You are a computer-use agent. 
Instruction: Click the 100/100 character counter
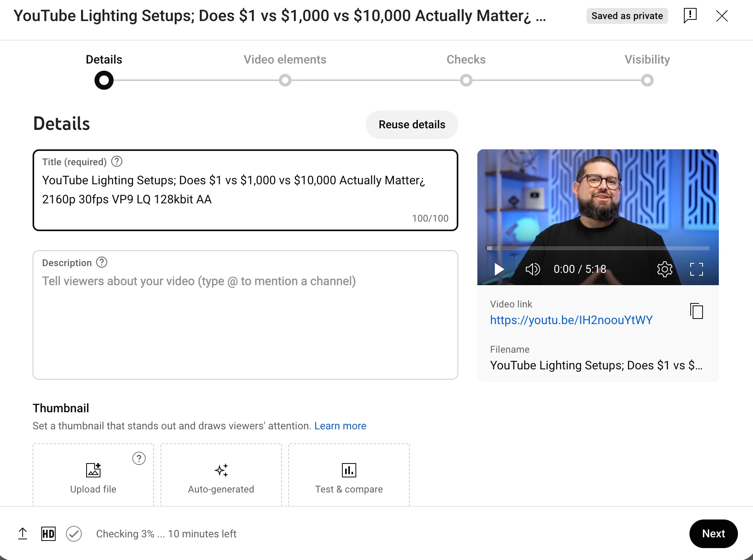pyautogui.click(x=430, y=218)
